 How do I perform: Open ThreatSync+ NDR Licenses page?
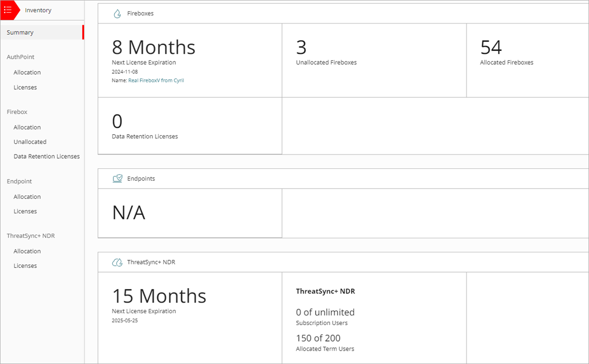pos(25,265)
